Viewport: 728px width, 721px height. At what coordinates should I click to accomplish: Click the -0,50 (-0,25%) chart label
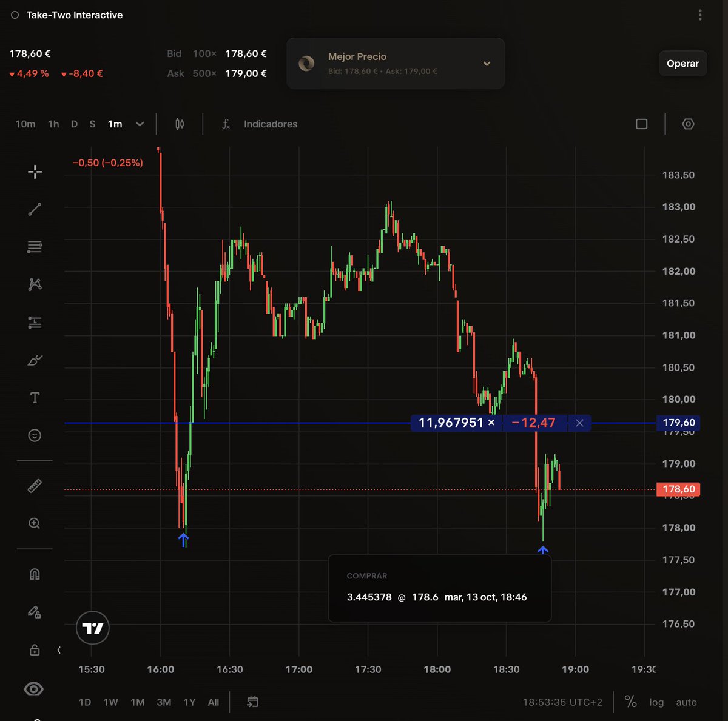(107, 163)
